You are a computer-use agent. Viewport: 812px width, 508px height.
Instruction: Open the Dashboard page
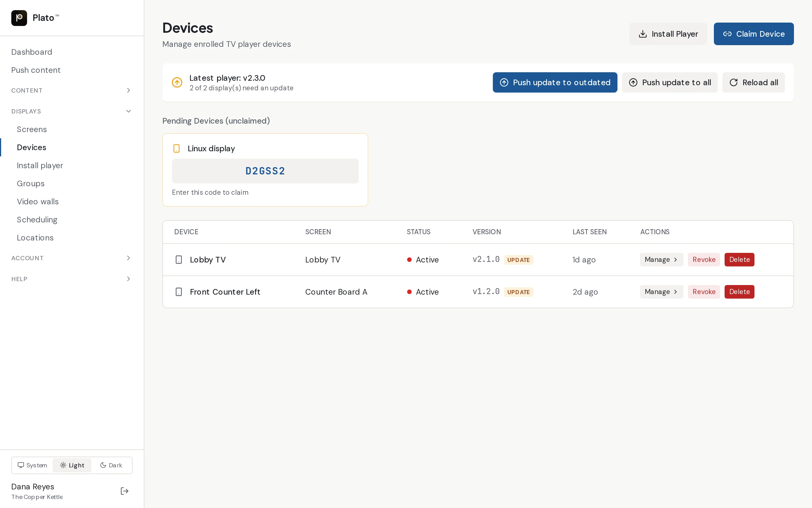click(x=72, y=52)
